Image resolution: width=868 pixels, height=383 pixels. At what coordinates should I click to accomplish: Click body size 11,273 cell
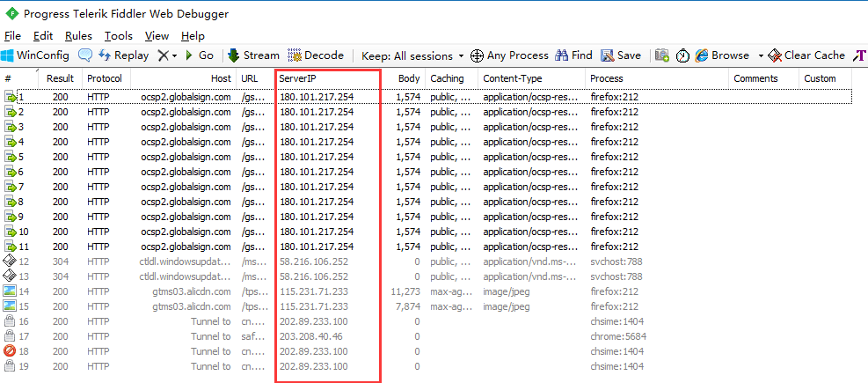405,291
